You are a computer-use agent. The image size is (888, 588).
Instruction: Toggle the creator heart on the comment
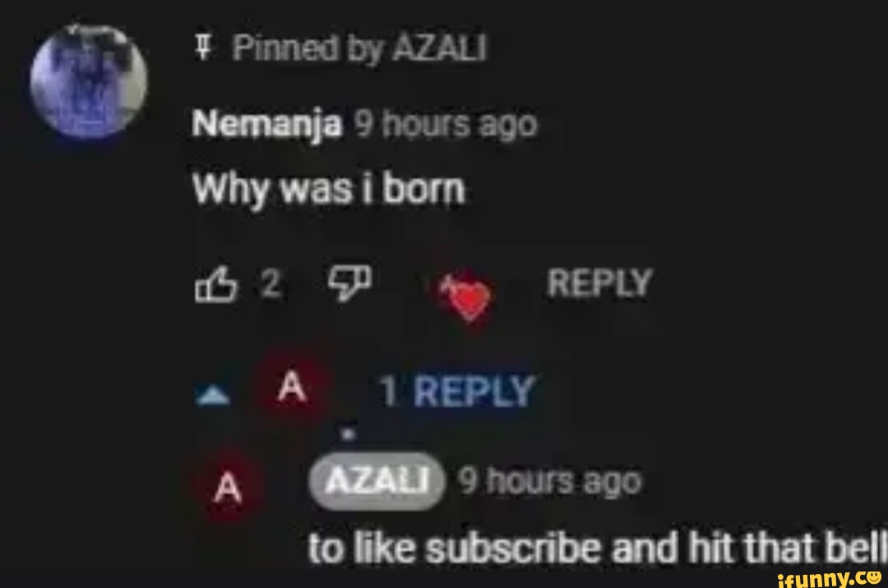466,298
